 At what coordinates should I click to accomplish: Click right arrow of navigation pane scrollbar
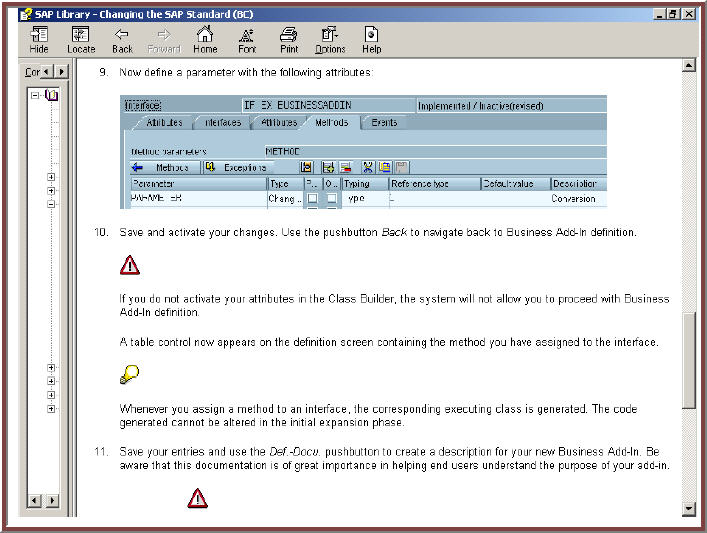(53, 500)
